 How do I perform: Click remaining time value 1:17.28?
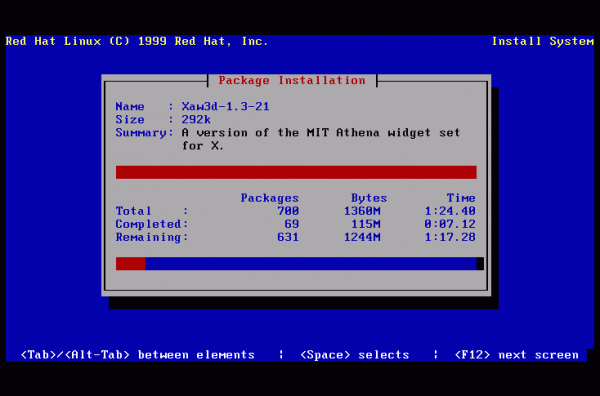pyautogui.click(x=450, y=237)
